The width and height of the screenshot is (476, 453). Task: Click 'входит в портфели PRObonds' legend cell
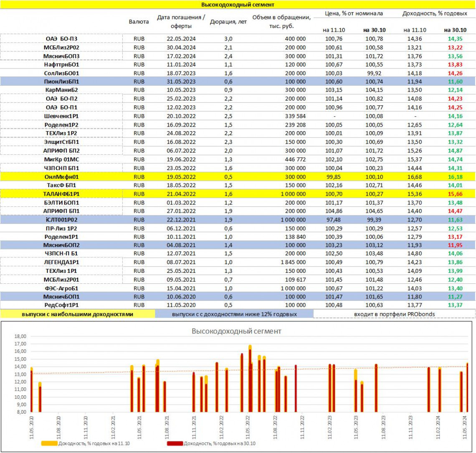tap(394, 314)
